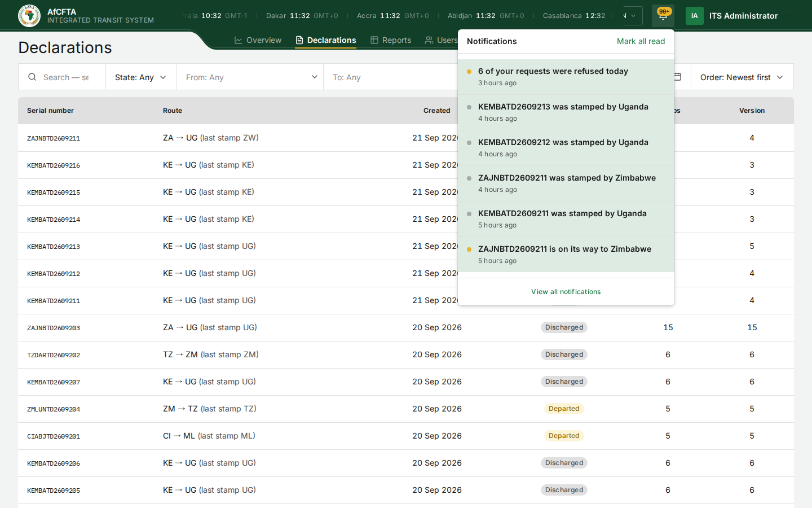The width and height of the screenshot is (812, 508).
Task: Open the notifications bell icon
Action: click(663, 16)
